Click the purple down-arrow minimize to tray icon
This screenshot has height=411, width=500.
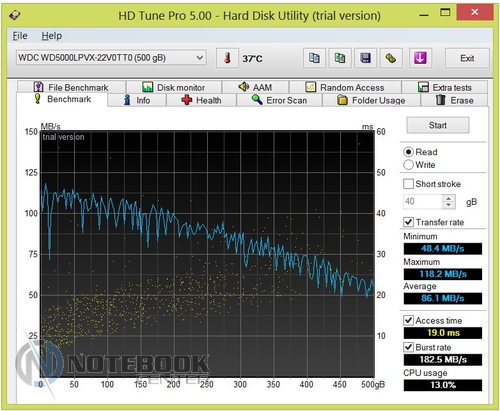coord(420,58)
